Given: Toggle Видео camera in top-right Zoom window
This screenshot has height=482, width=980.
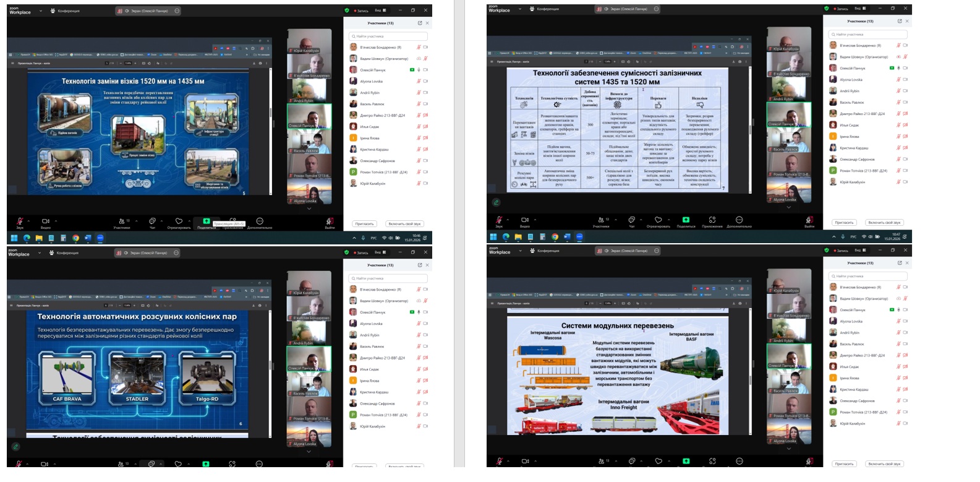Looking at the screenshot, I should 524,220.
